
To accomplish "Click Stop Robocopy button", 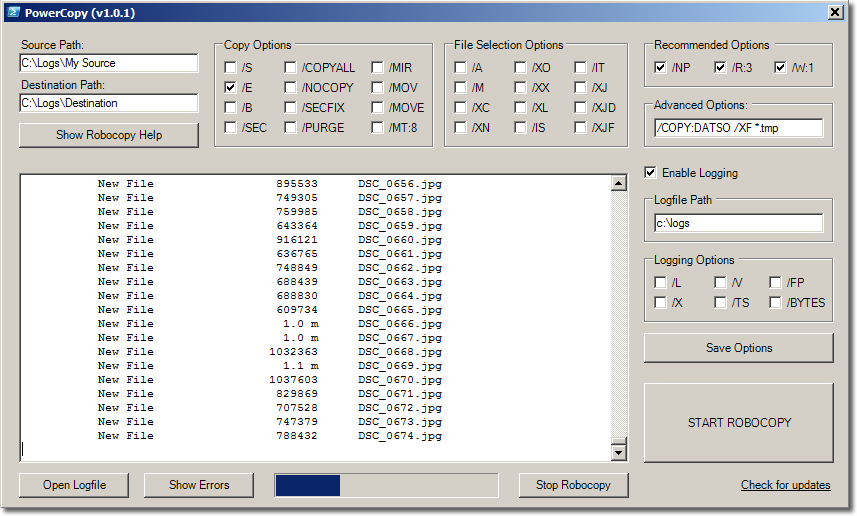I will coord(573,485).
